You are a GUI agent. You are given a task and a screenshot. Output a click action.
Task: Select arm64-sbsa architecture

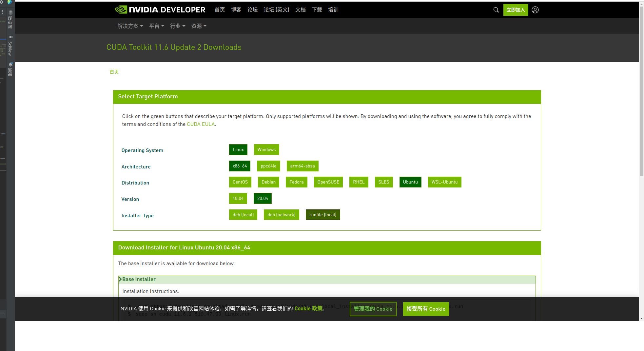point(302,166)
